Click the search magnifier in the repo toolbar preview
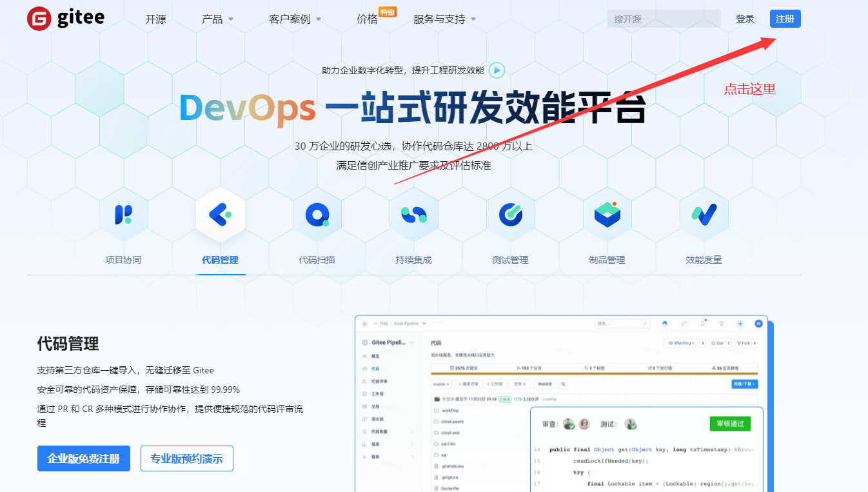This screenshot has height=492, width=868. click(563, 384)
